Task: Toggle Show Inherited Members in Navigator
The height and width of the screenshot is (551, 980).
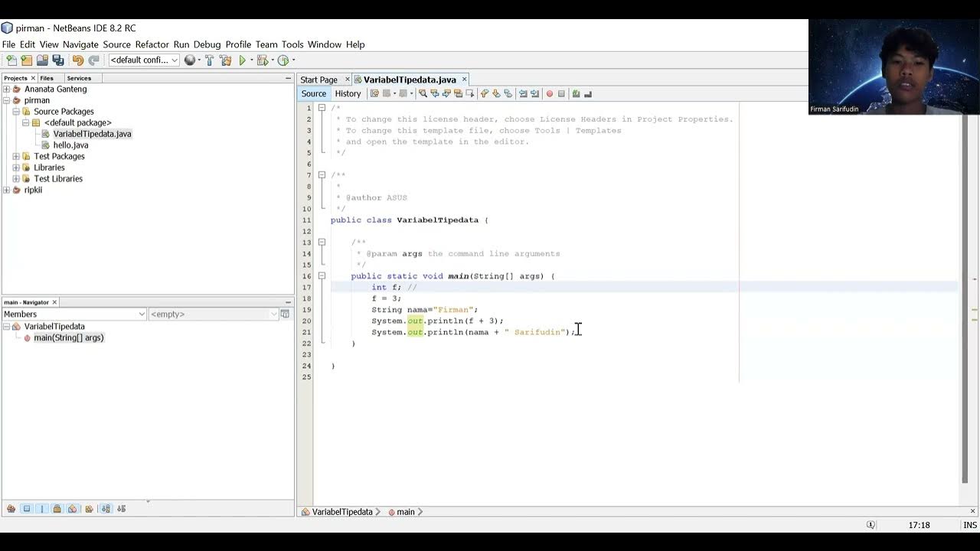Action: [11, 509]
